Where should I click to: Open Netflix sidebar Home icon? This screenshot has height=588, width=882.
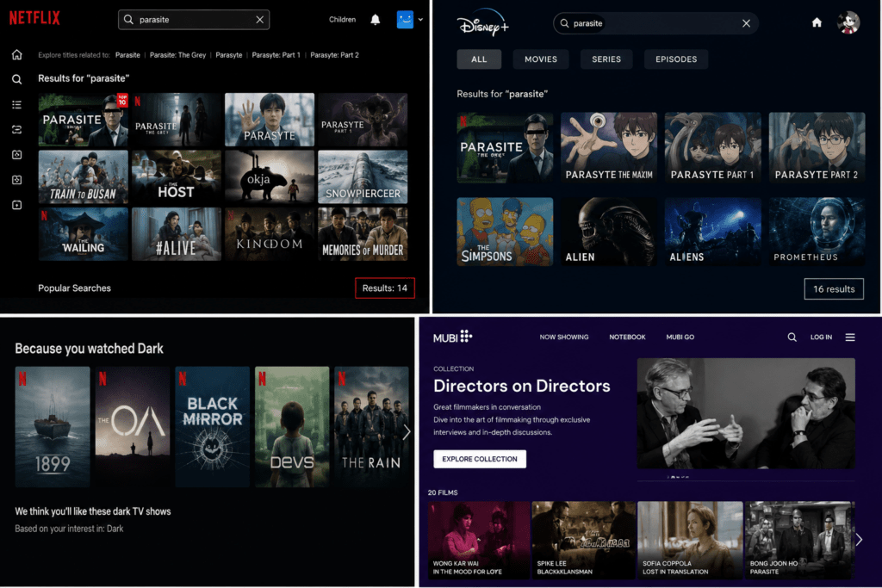[17, 54]
